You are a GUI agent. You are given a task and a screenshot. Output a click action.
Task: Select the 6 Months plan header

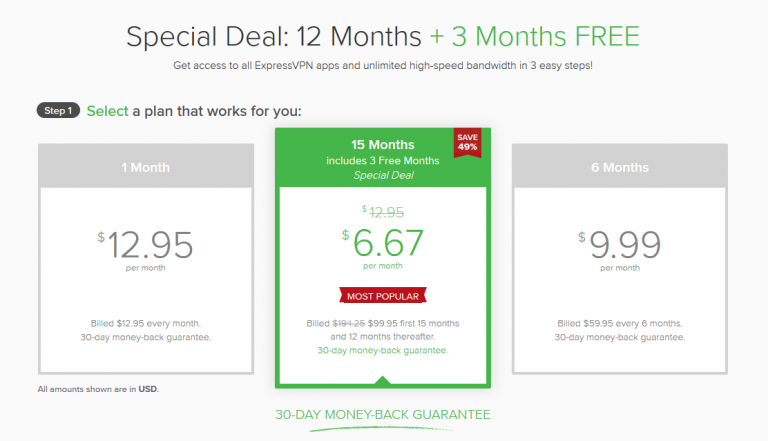coord(620,166)
